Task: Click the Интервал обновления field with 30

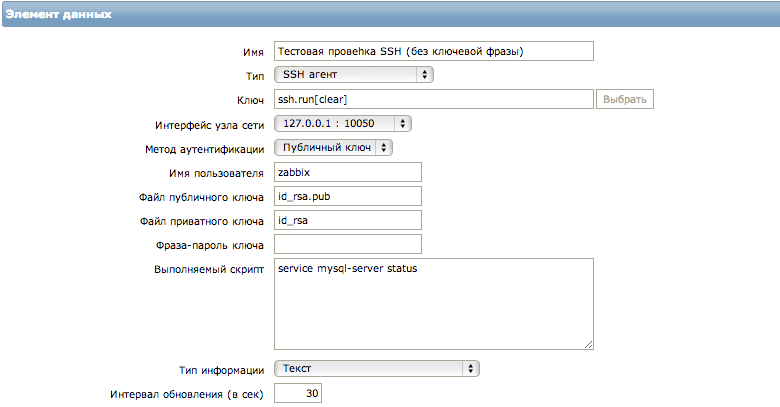Action: pyautogui.click(x=297, y=393)
